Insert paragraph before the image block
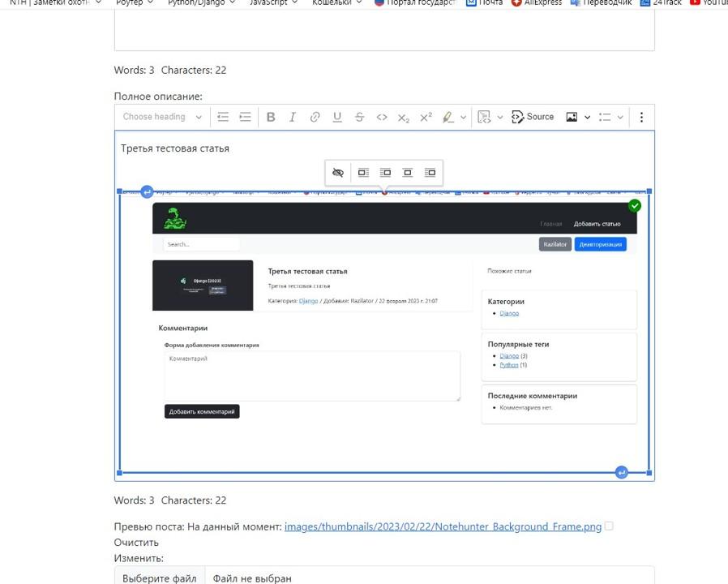Viewport: 728px width, 584px height. [x=147, y=191]
